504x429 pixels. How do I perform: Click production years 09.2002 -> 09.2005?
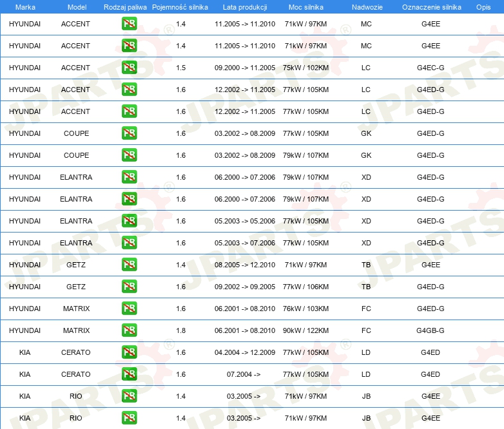pyautogui.click(x=245, y=287)
